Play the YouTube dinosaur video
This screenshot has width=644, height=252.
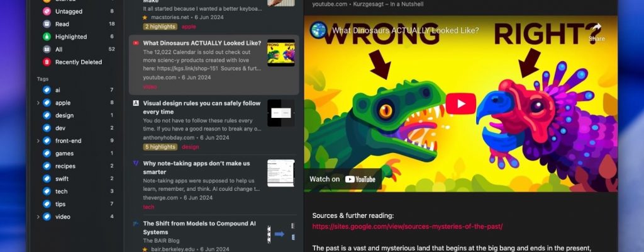(x=460, y=103)
